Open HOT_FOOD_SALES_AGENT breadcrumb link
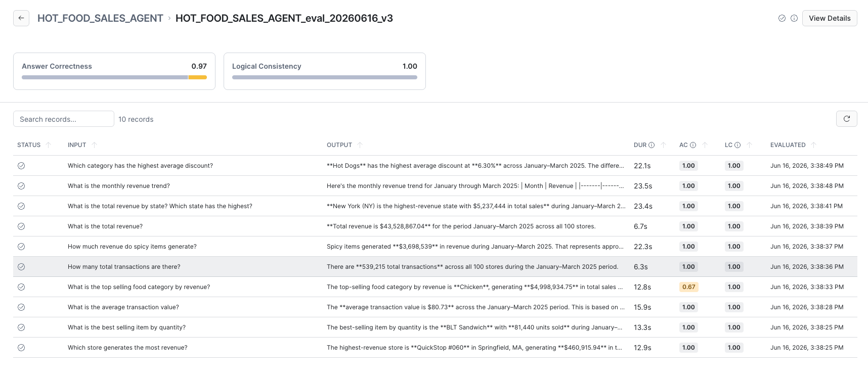This screenshot has height=382, width=868. [100, 18]
